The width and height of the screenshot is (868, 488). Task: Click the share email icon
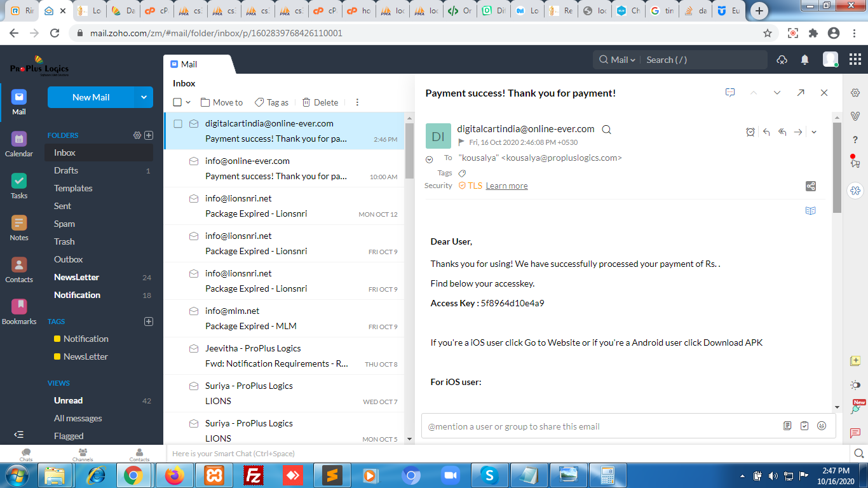click(811, 186)
